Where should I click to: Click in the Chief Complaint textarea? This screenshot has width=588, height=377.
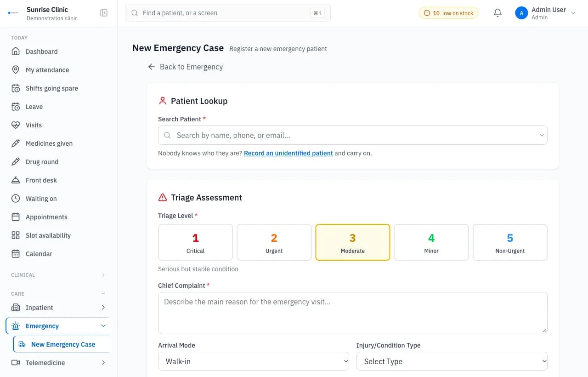353,313
